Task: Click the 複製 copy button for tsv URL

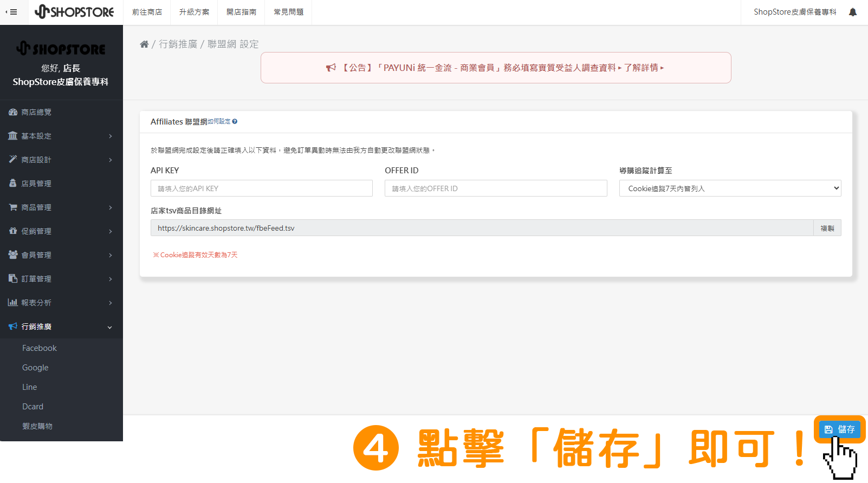Action: pos(827,229)
